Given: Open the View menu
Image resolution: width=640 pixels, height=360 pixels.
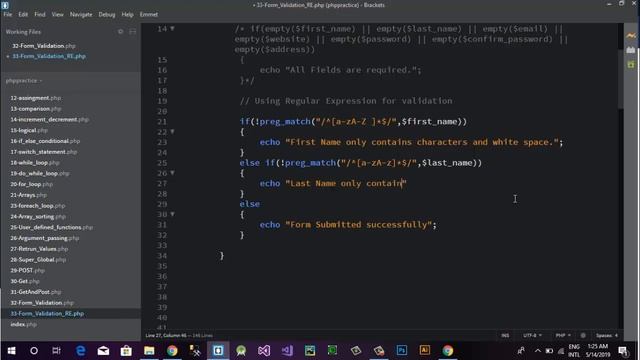Looking at the screenshot, I should pos(57,14).
